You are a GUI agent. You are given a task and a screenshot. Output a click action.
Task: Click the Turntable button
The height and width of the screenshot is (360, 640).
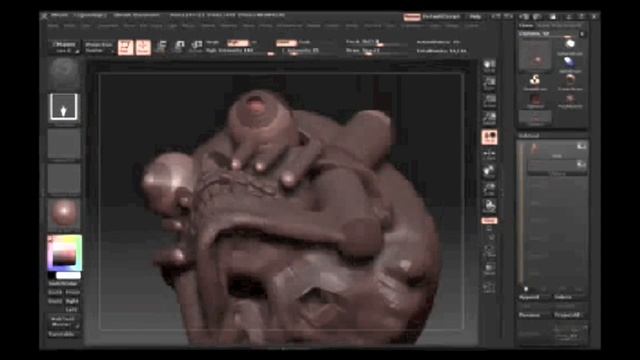(62, 334)
